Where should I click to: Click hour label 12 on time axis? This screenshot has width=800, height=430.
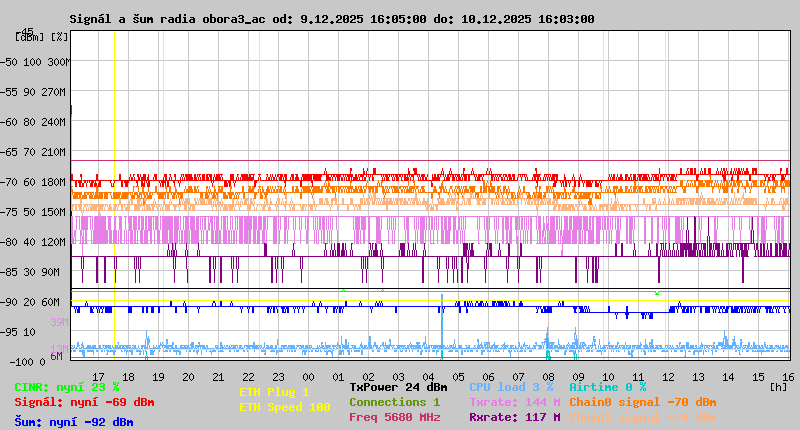(668, 377)
